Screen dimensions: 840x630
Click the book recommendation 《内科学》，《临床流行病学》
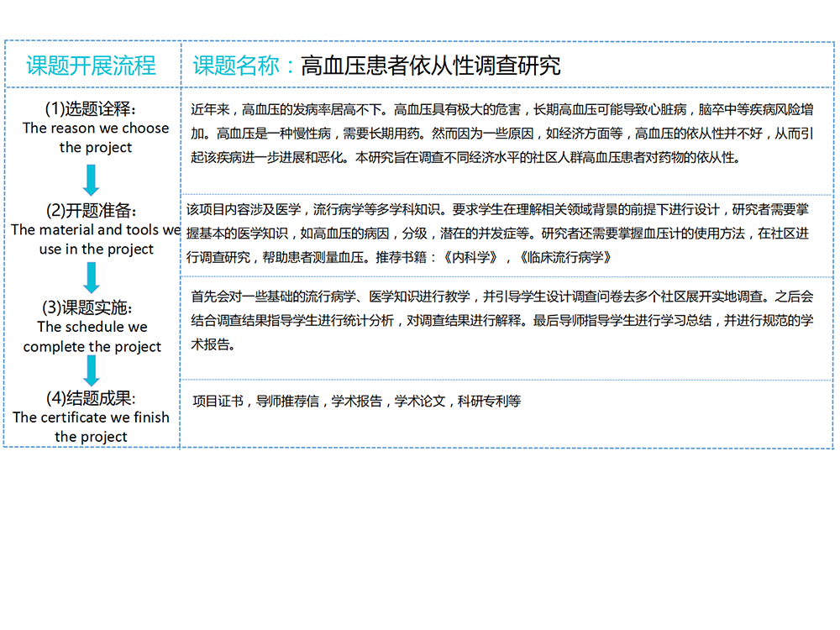(526, 258)
